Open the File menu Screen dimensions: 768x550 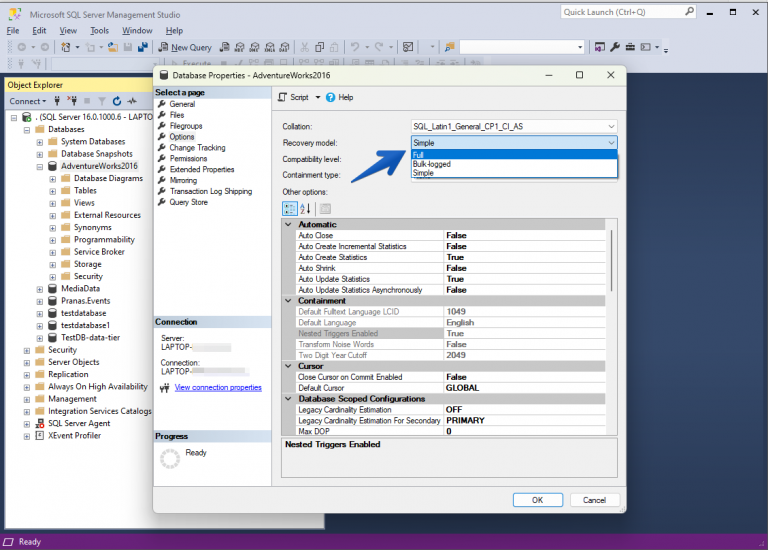13,30
